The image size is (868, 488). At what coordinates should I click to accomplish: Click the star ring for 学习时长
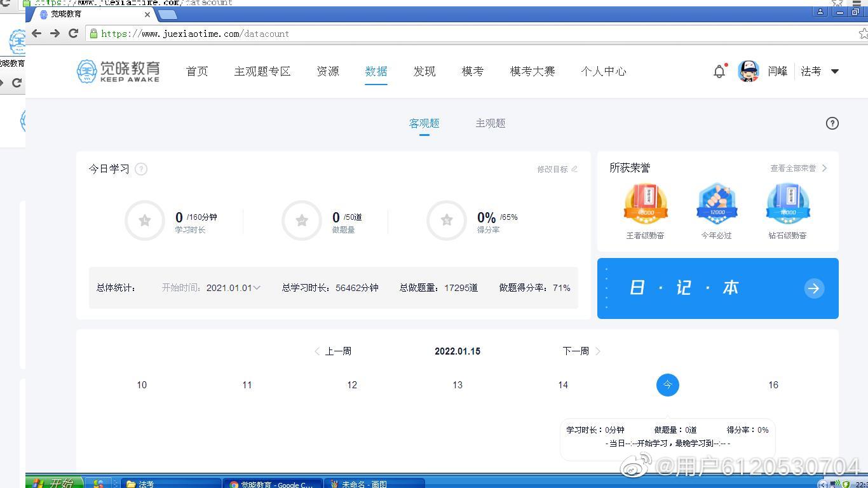point(145,220)
